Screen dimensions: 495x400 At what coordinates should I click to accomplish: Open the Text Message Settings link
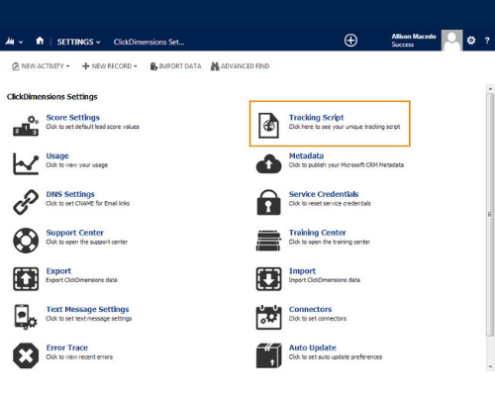[88, 309]
